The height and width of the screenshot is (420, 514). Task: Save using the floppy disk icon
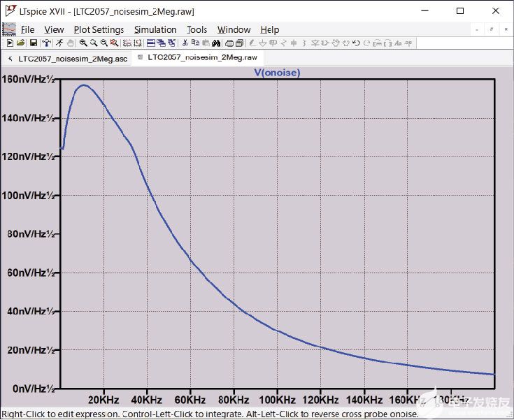(34, 43)
